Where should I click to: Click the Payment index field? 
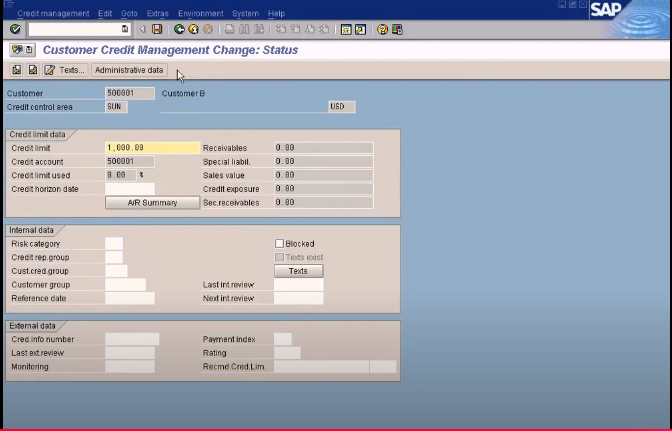point(283,339)
